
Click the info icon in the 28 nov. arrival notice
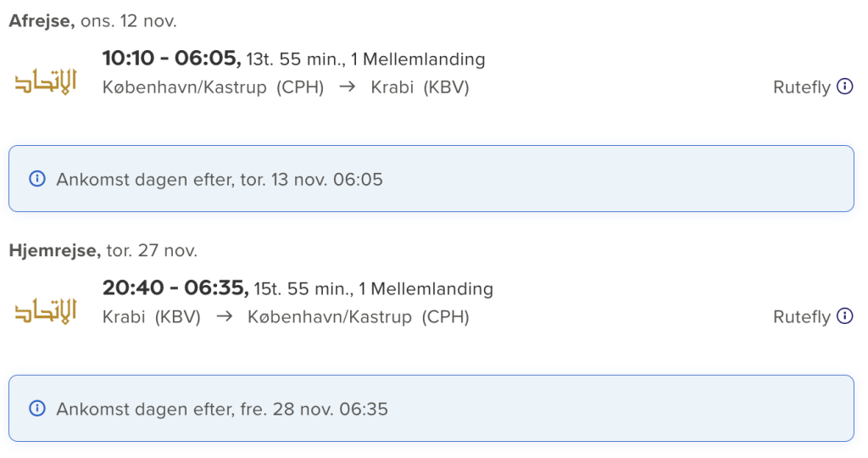click(x=37, y=409)
